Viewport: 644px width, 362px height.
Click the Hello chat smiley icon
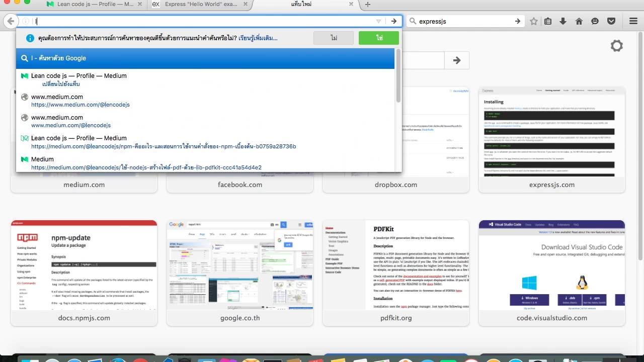[595, 21]
